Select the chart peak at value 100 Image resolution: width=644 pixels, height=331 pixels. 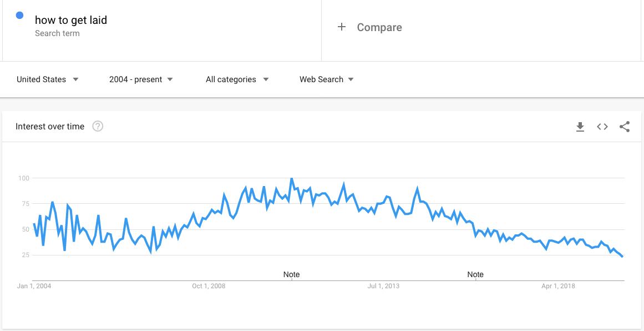(291, 178)
